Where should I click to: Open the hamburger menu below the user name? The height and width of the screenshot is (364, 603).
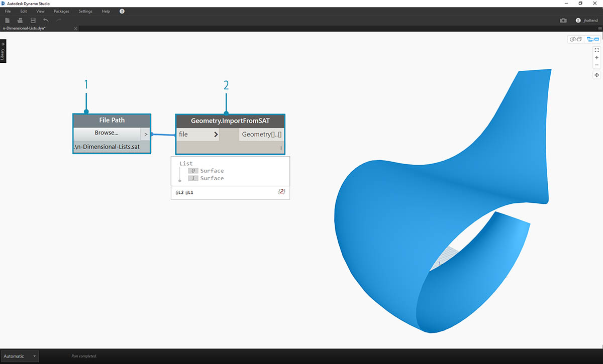[x=599, y=29]
